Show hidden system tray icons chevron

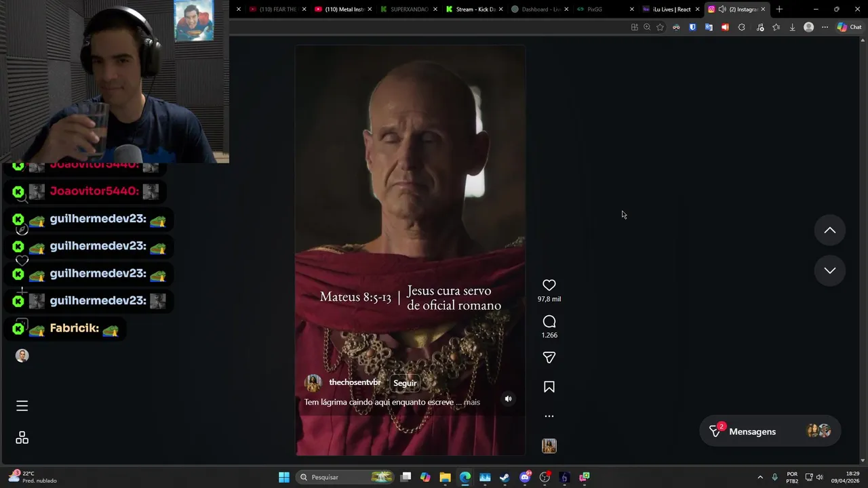(759, 477)
